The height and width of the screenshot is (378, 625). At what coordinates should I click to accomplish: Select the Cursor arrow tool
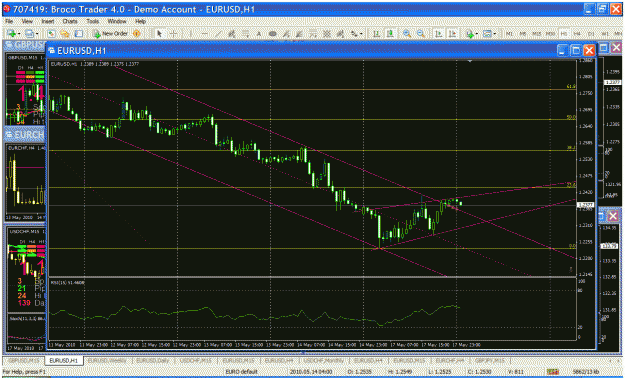pyautogui.click(x=159, y=34)
